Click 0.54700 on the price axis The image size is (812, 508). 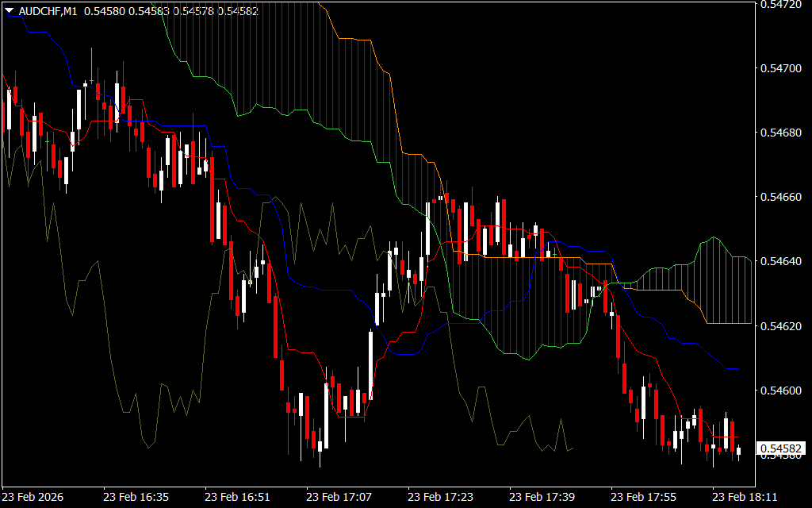782,68
